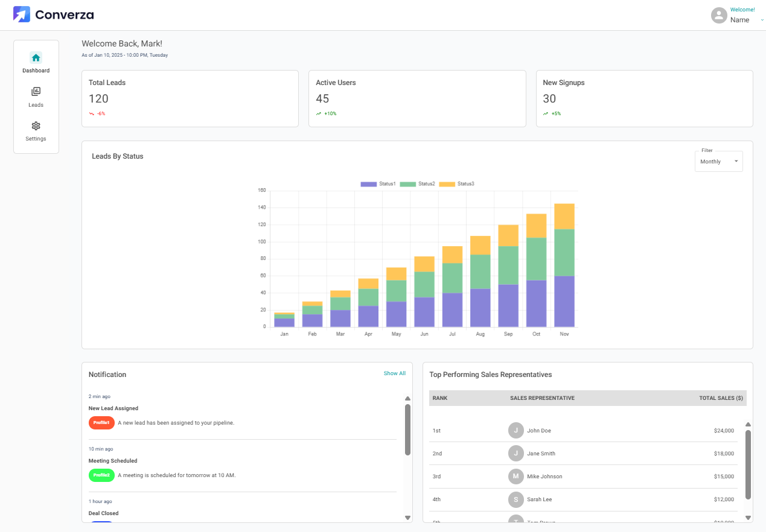766x532 pixels.
Task: Click the Active Users card
Action: click(417, 99)
